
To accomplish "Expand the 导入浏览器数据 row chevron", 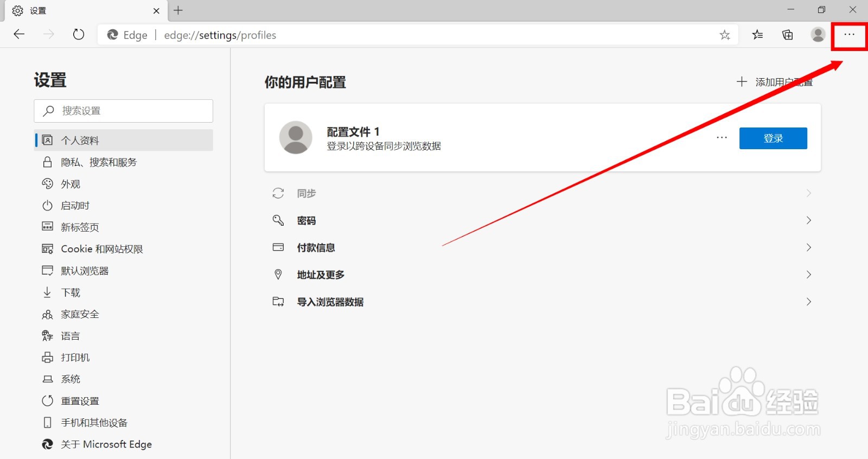I will 808,302.
